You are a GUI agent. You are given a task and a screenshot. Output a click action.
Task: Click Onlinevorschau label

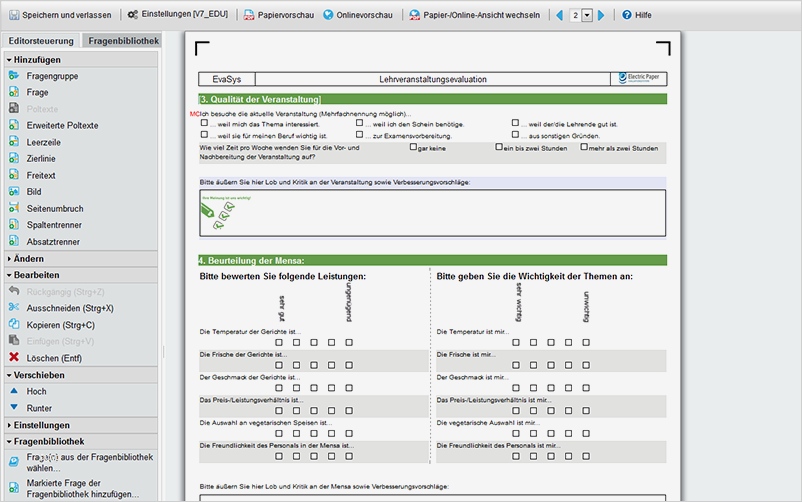click(x=364, y=15)
